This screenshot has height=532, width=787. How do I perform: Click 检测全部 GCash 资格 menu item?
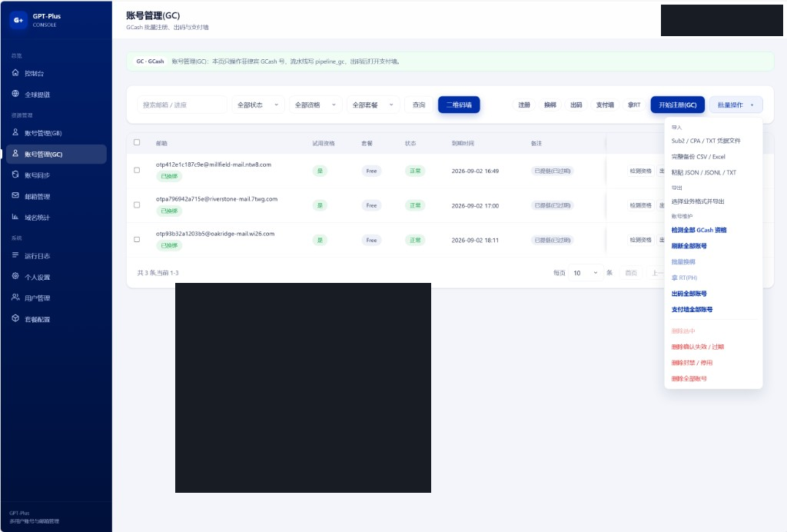tap(713, 230)
